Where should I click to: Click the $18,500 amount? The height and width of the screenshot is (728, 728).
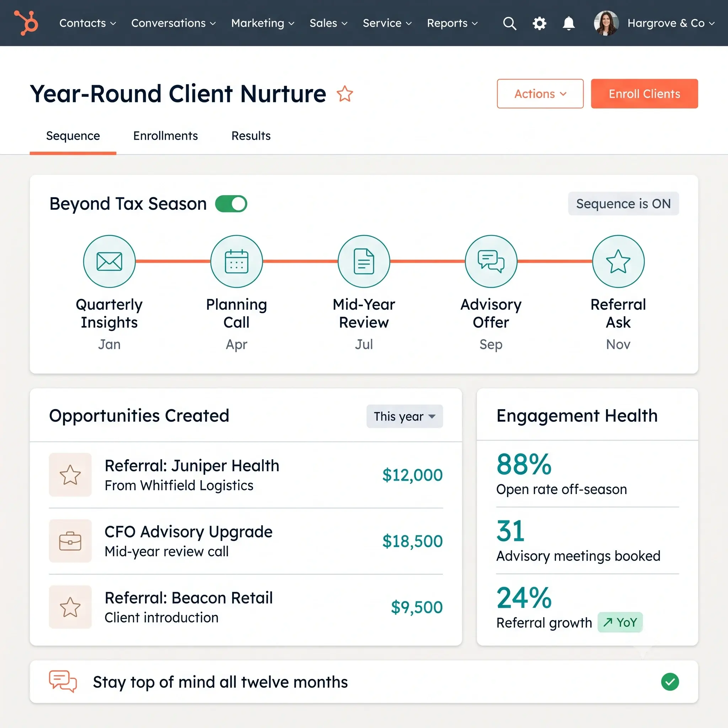(x=413, y=541)
